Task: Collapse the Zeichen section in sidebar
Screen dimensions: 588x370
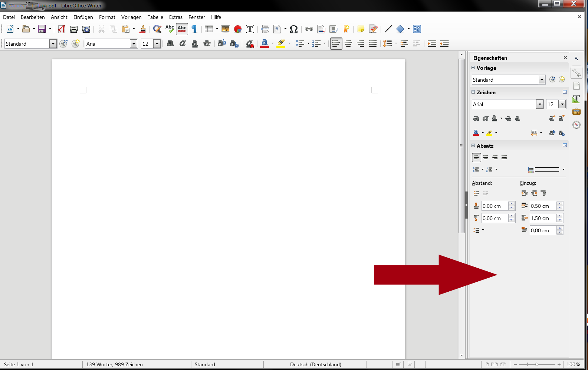Action: [473, 92]
